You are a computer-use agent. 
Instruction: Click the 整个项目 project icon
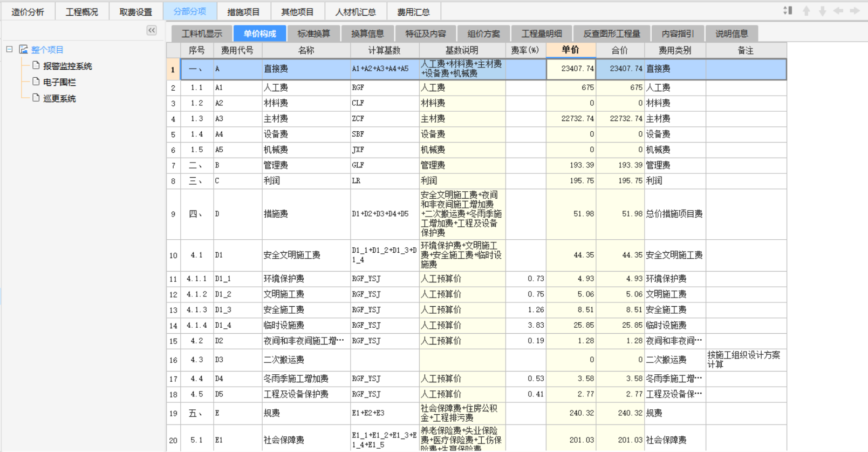23,49
